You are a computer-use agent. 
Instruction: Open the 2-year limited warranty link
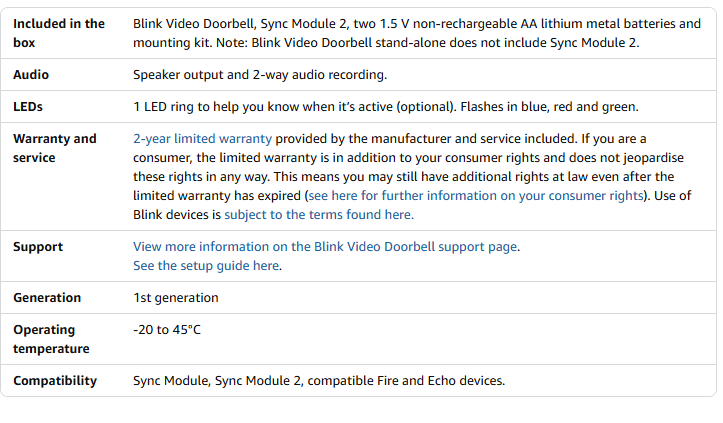pos(202,139)
